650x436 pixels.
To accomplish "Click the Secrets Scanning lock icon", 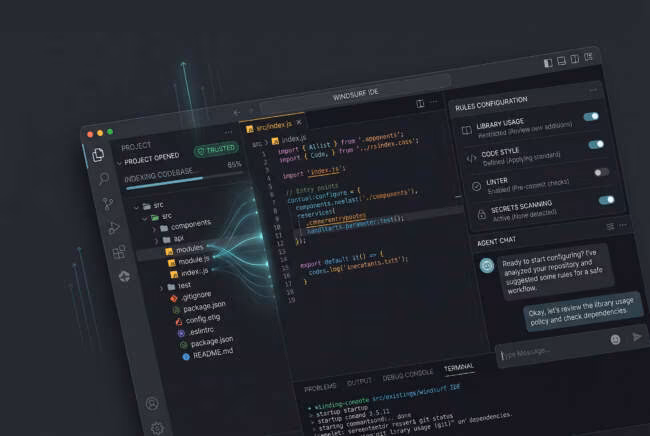I will point(481,214).
